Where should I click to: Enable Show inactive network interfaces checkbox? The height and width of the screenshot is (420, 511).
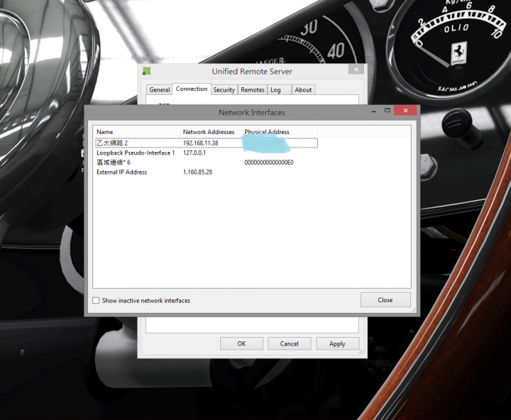(96, 300)
